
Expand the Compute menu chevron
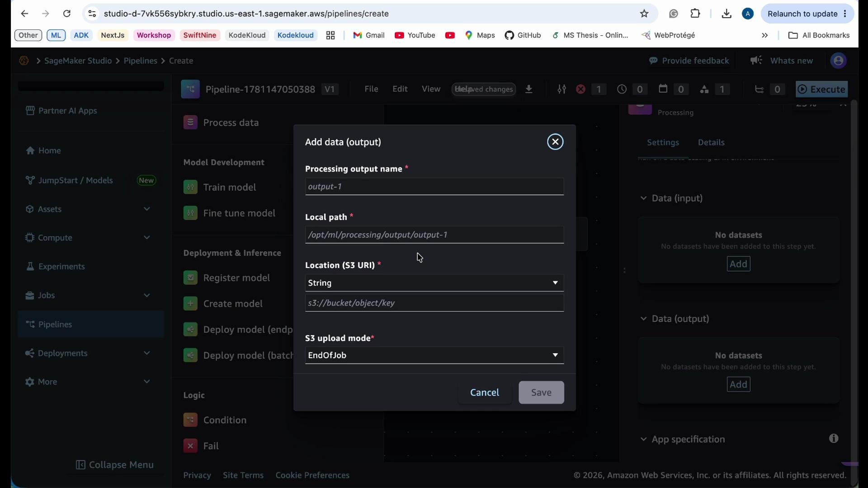coord(146,238)
